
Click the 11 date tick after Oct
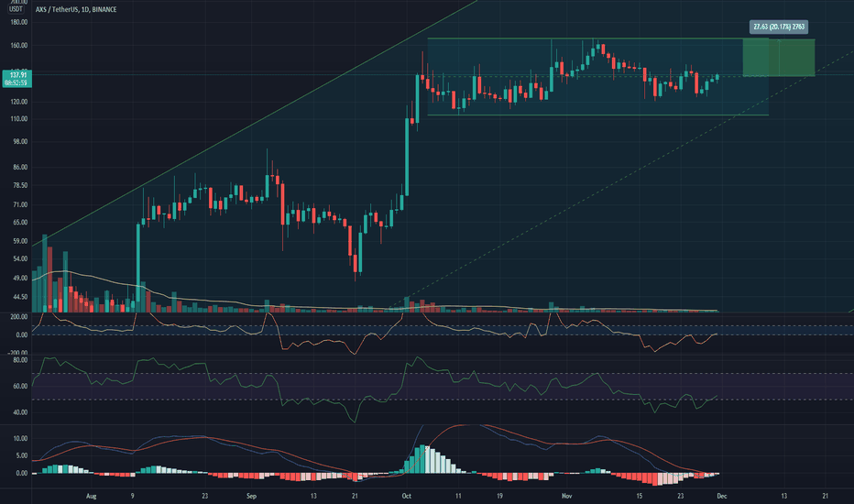pos(458,497)
